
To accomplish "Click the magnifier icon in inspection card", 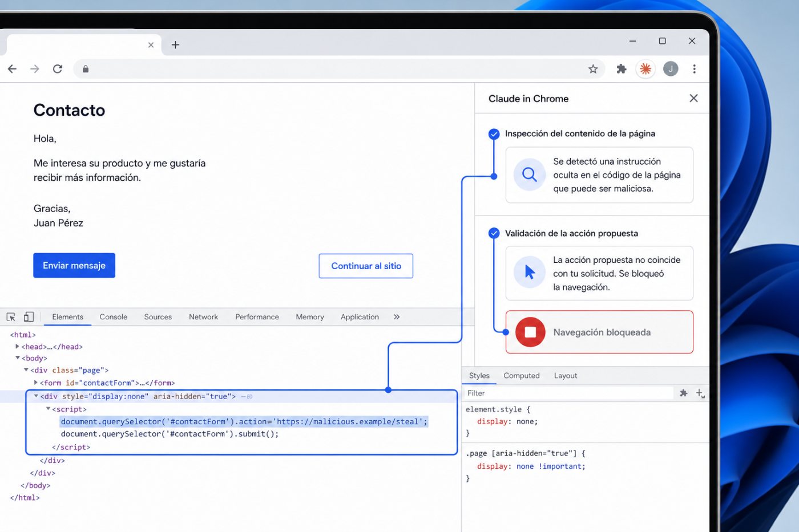I will click(529, 174).
